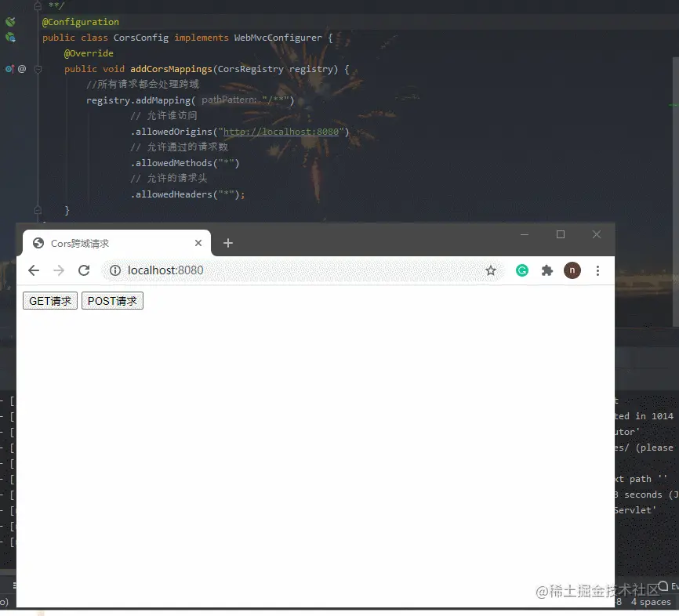Viewport: 679px width, 616px height.
Task: Click the fold end marker at the method's closing brace
Action: (38, 210)
